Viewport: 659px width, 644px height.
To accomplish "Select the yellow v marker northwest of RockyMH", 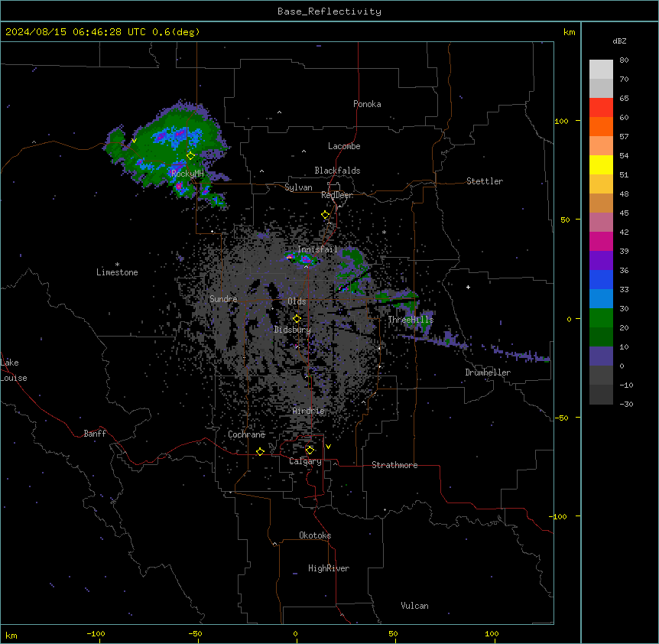I will coord(134,141).
